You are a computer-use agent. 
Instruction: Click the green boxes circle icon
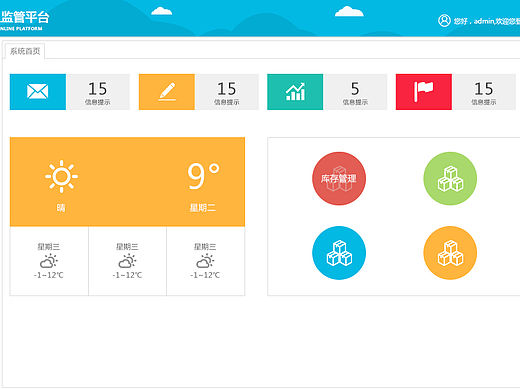point(450,179)
